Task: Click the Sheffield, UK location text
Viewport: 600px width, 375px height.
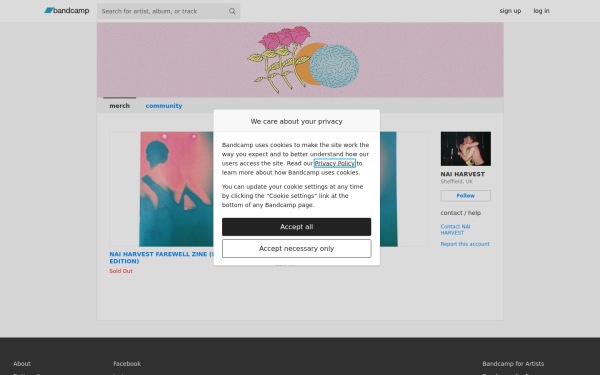Action: 457,181
